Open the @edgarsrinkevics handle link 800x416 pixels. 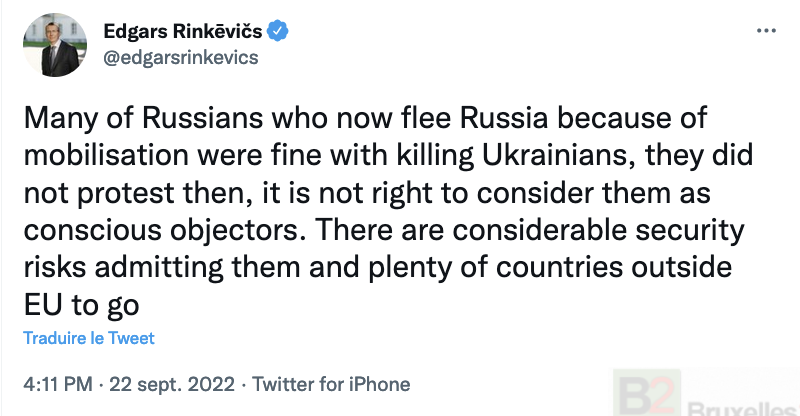coord(181,57)
